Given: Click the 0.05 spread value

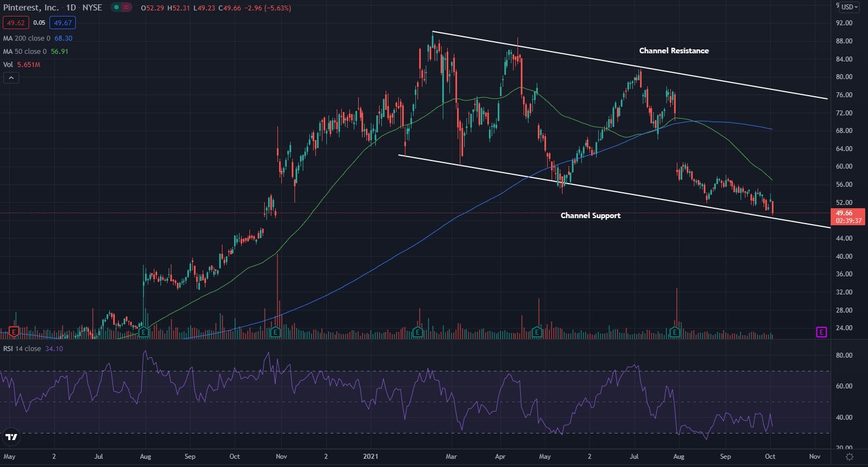Looking at the screenshot, I should tap(39, 23).
